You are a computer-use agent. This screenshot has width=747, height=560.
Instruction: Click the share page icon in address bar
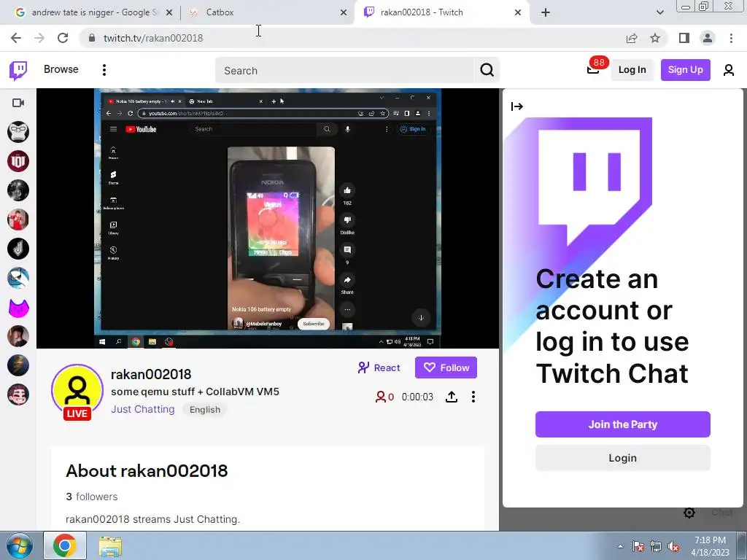[632, 38]
